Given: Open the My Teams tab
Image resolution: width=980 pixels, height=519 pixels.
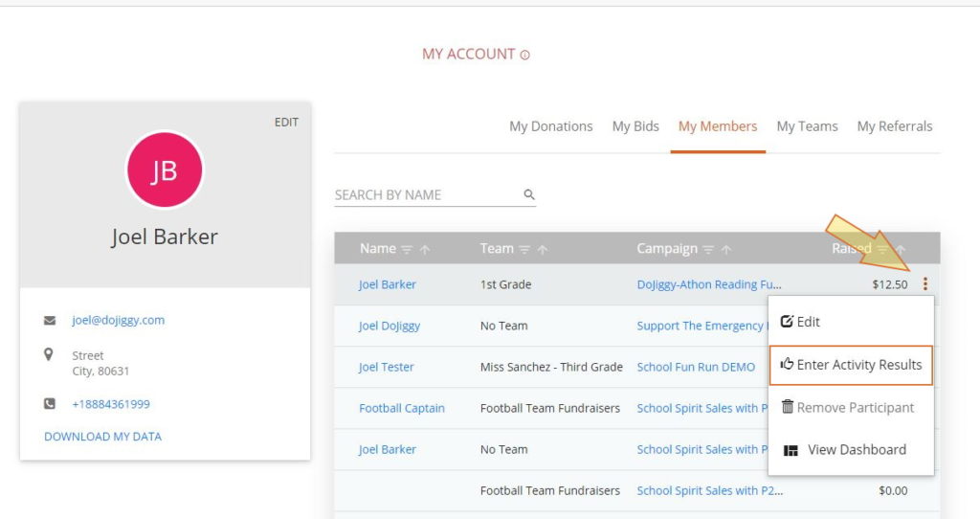Looking at the screenshot, I should pyautogui.click(x=807, y=126).
